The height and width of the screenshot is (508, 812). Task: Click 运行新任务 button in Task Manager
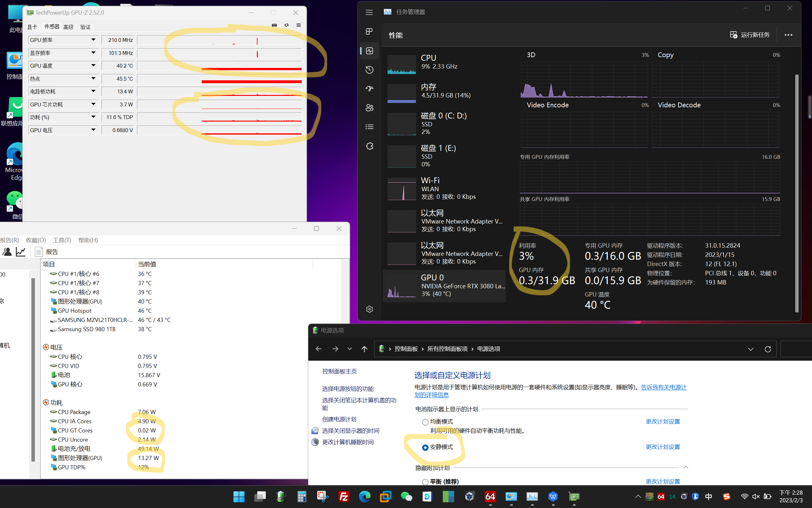tap(750, 35)
